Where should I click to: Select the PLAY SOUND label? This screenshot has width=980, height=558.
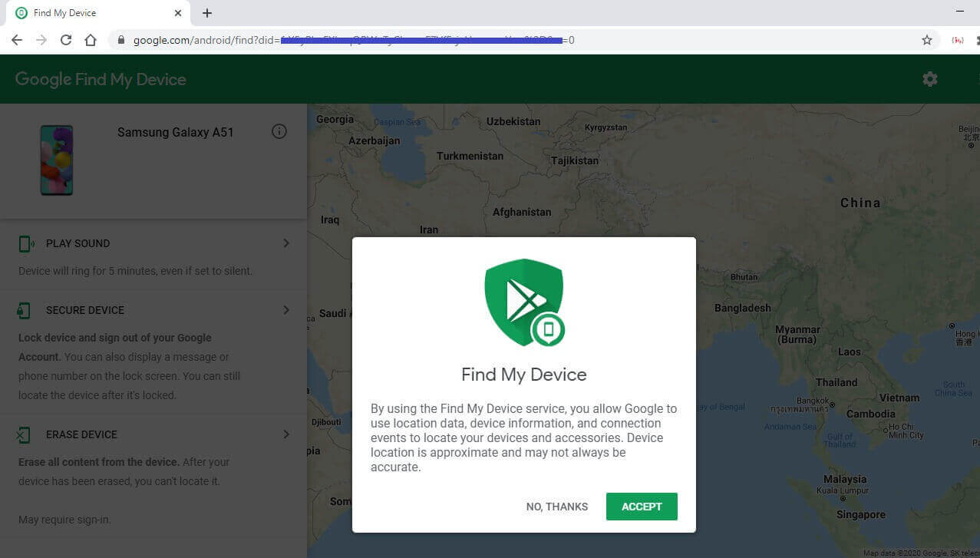(78, 243)
